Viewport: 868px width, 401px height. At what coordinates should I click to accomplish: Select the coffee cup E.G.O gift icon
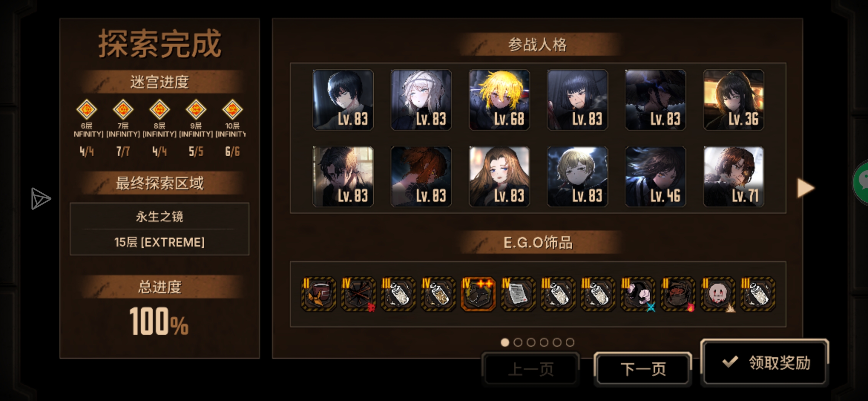click(318, 294)
